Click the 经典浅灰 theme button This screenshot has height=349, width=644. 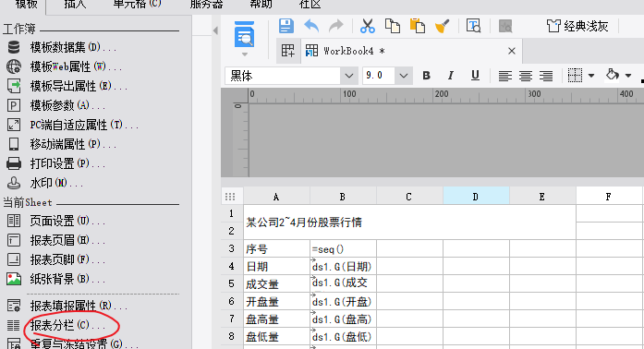tap(577, 26)
